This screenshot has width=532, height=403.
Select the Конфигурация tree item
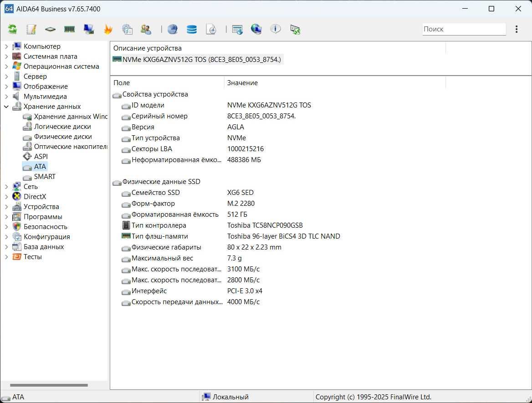click(x=46, y=236)
